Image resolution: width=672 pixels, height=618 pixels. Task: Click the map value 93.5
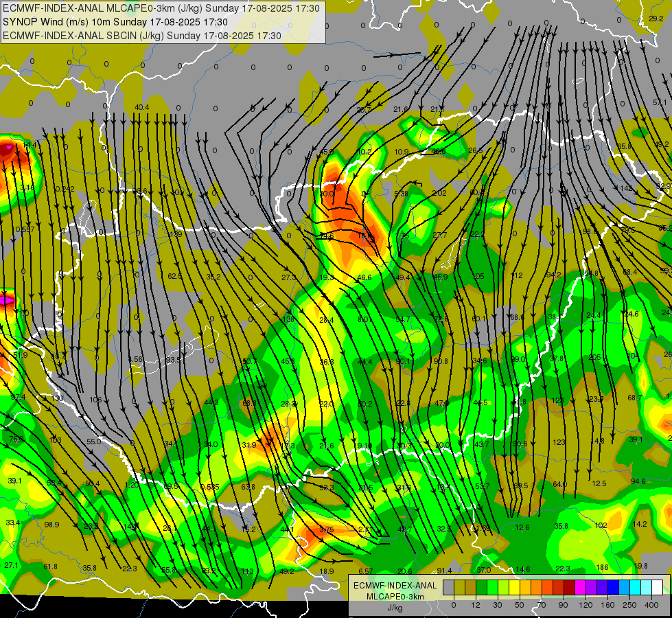pyautogui.click(x=174, y=360)
